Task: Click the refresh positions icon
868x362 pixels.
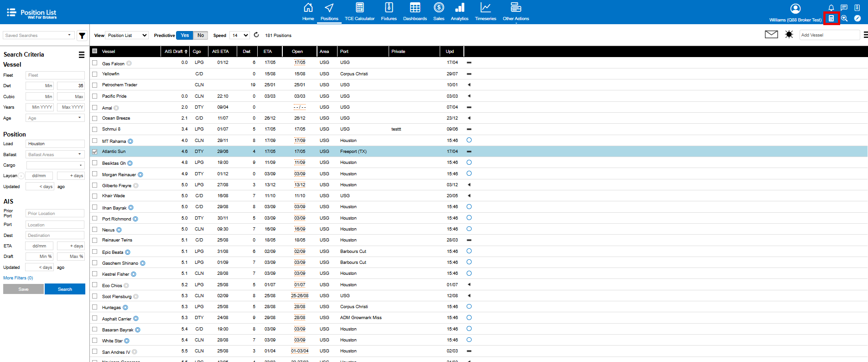Action: 256,35
